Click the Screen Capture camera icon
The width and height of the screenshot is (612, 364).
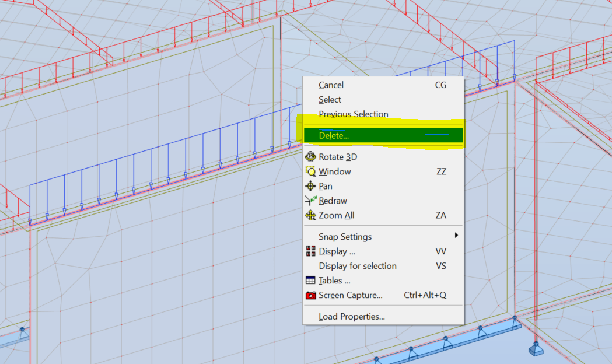point(310,295)
